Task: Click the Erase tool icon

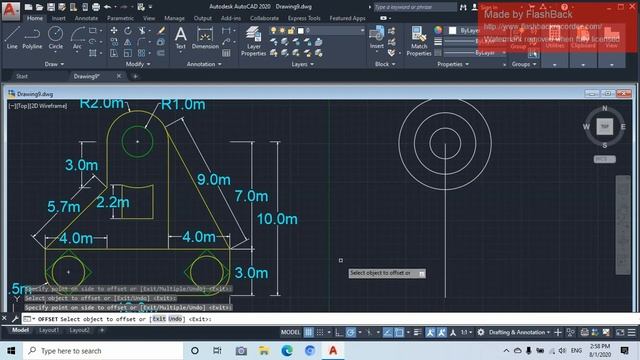Action: pos(161,31)
